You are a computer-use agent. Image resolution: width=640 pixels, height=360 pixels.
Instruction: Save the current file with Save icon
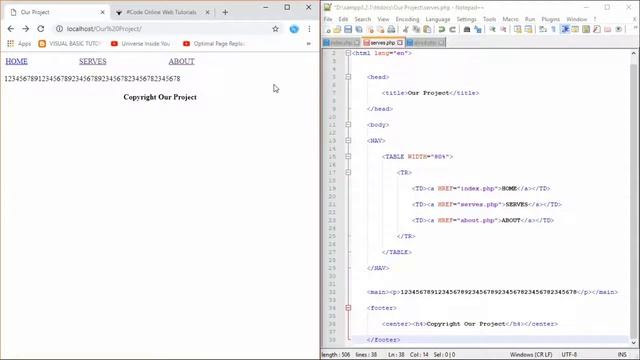(348, 29)
